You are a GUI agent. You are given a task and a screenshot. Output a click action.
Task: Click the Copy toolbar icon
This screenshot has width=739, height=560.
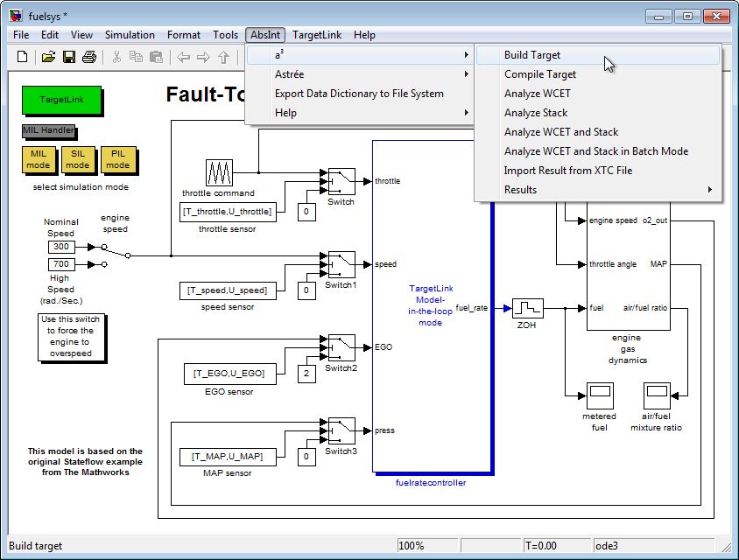pyautogui.click(x=136, y=57)
